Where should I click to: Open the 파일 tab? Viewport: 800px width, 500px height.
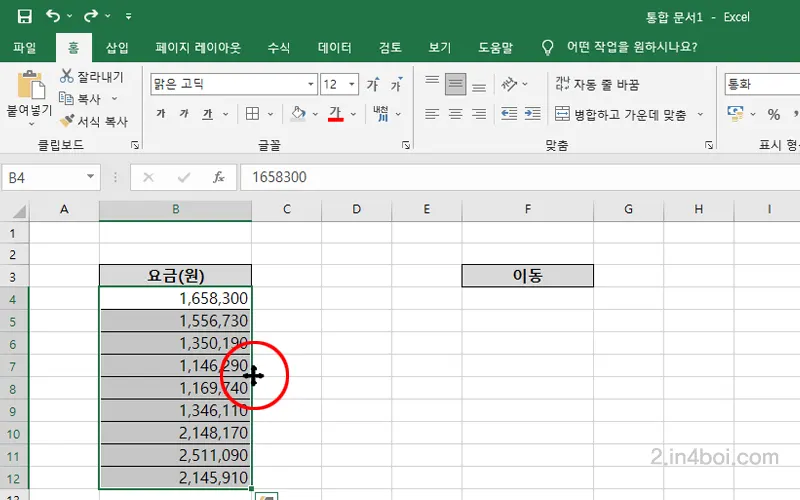(x=24, y=47)
